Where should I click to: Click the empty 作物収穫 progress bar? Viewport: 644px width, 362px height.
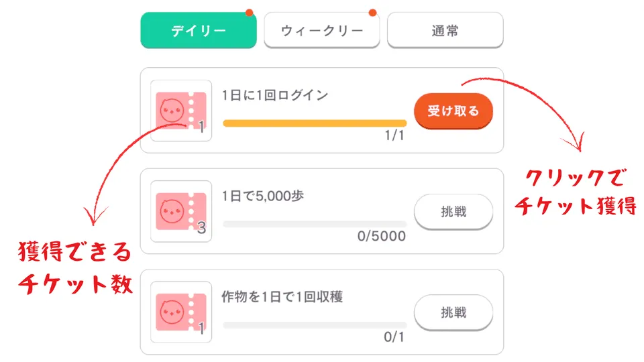click(314, 324)
